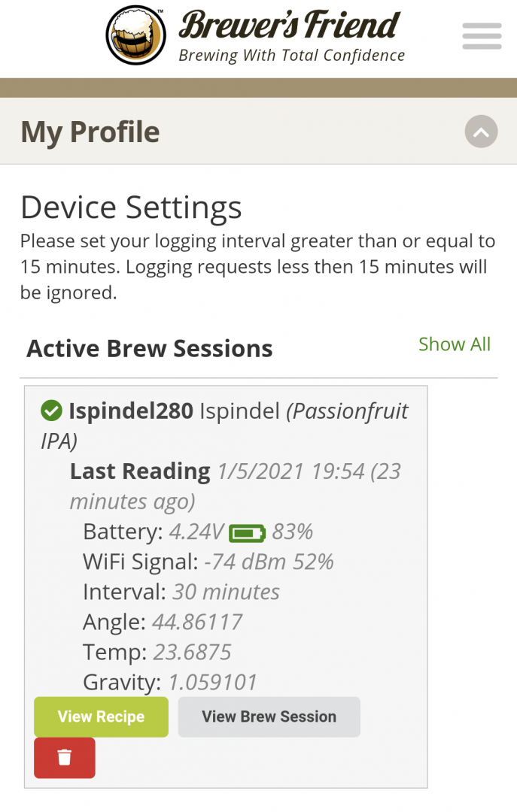Collapse the My Profile section

pos(482,132)
